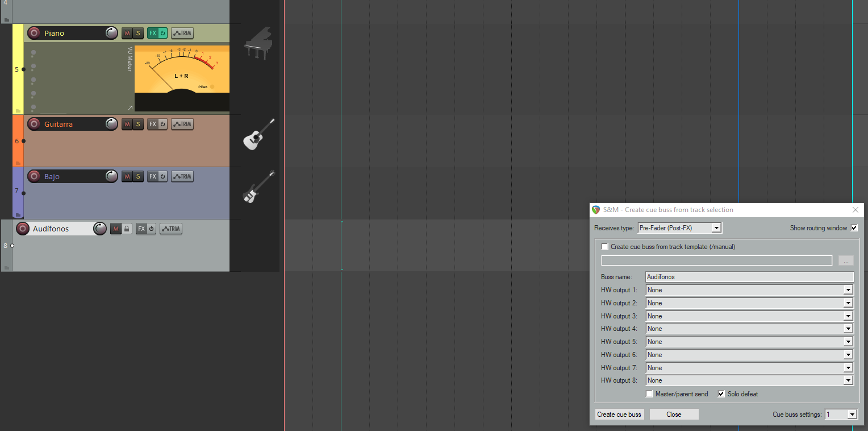Viewport: 868px width, 431px height.
Task: Click the Close button in the dialog
Action: pos(674,415)
